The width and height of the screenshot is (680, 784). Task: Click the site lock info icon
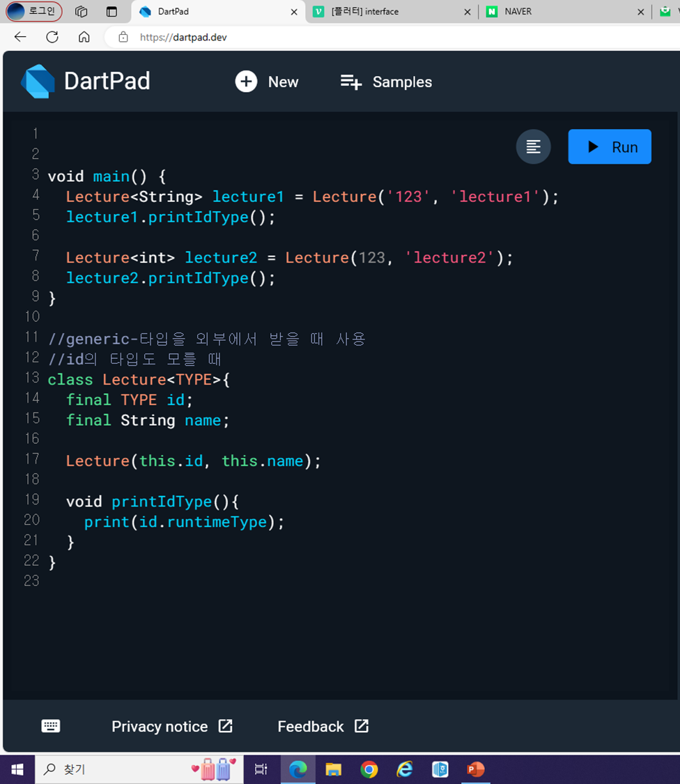pos(123,37)
